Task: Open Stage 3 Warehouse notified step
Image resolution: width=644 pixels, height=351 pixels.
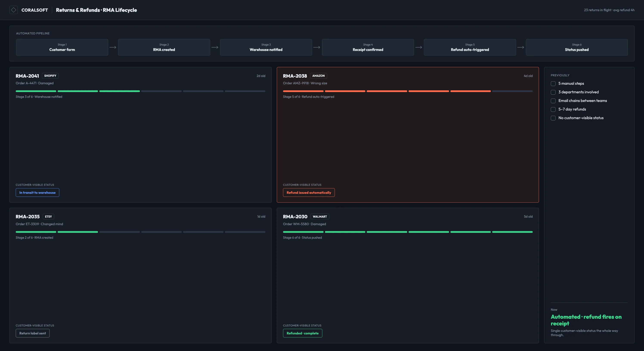Action: point(266,47)
